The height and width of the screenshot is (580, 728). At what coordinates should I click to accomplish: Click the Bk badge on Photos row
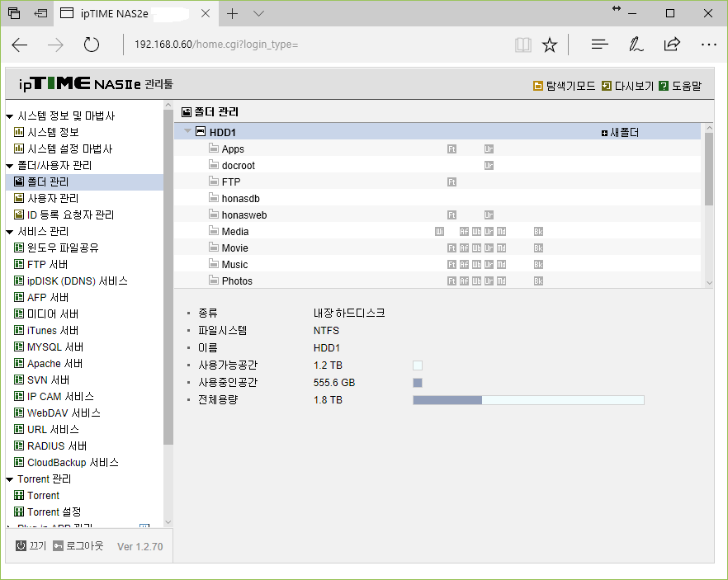point(538,281)
